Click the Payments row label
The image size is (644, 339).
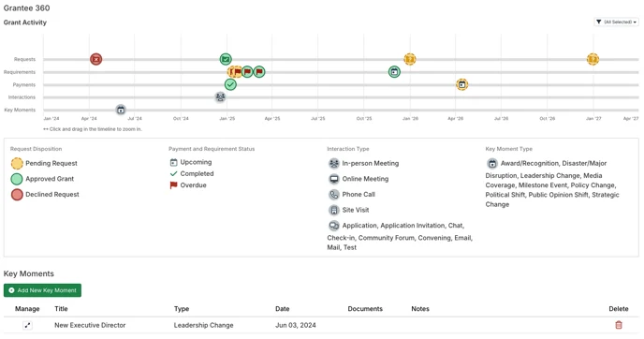pos(24,84)
